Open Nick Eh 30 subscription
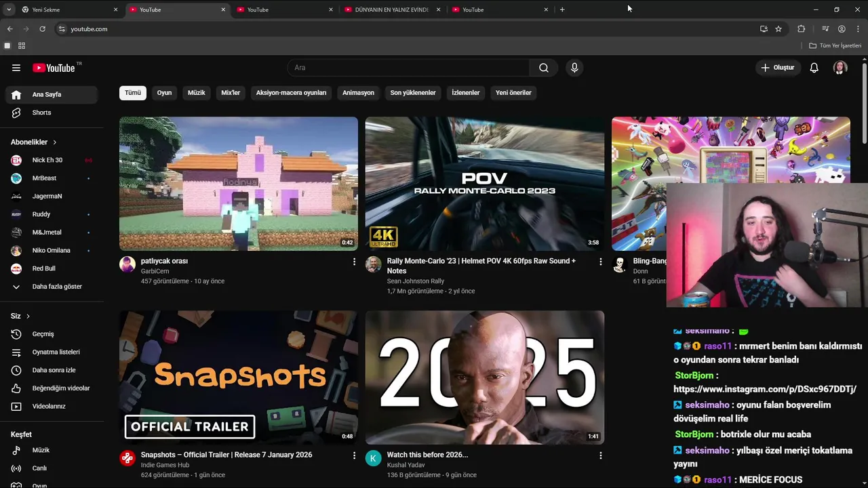The image size is (868, 488). point(53,160)
